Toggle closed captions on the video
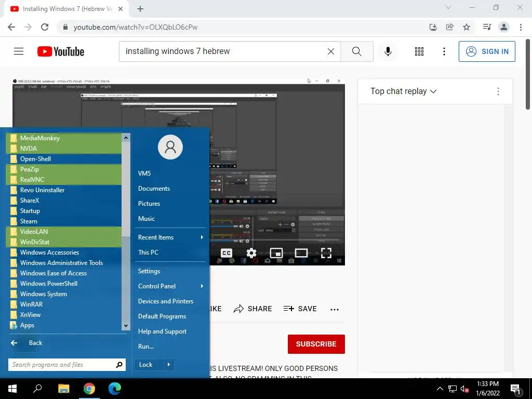This screenshot has width=532, height=399. [x=227, y=253]
